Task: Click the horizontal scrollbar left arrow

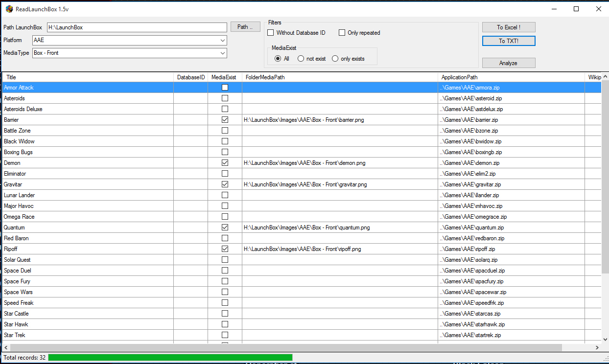Action: (6, 347)
